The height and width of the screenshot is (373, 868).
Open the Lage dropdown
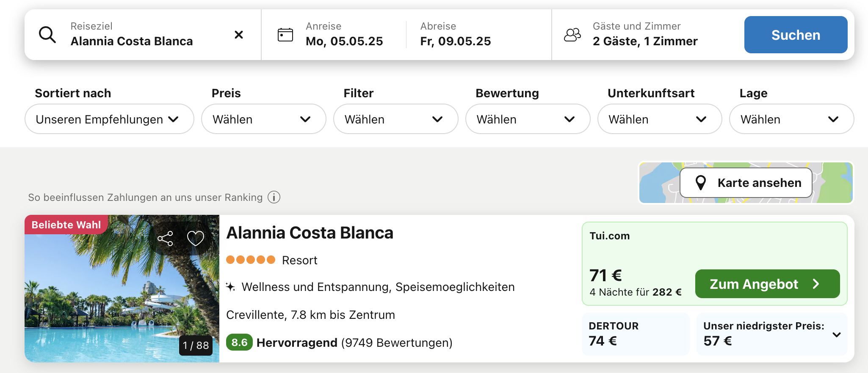791,119
